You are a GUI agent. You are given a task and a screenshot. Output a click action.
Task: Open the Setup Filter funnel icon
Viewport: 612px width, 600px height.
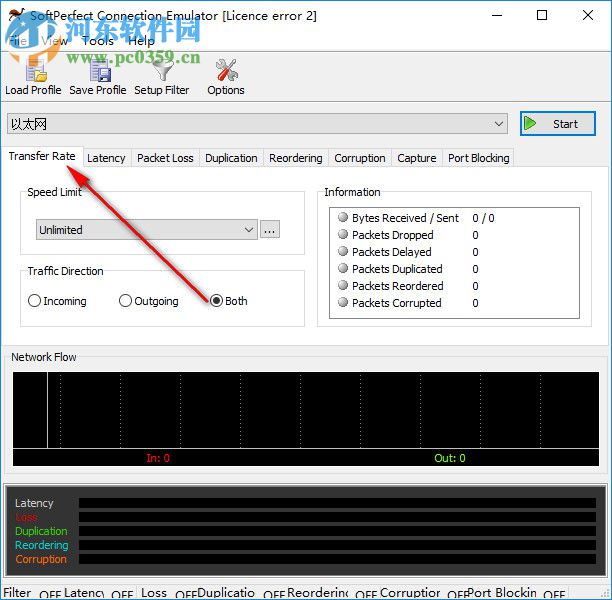click(163, 70)
